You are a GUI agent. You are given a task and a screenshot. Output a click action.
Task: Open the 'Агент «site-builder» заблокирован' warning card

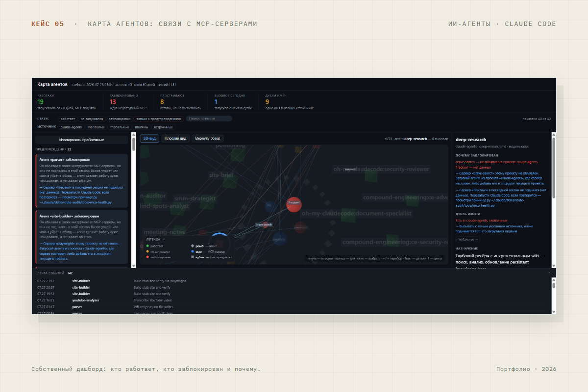point(82,237)
